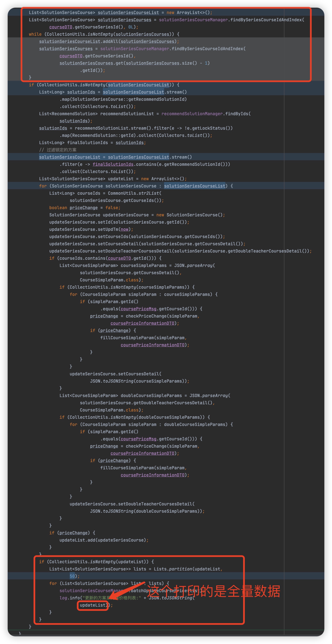Click "updateList" argument inside the log toJSONString call
Viewport: 332px width, 644px height.
click(x=92, y=605)
